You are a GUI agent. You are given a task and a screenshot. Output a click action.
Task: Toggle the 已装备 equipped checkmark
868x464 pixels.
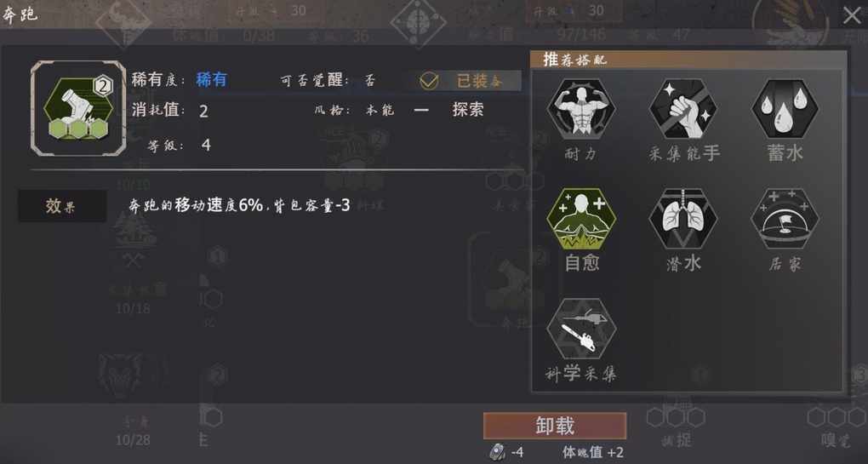coord(429,81)
